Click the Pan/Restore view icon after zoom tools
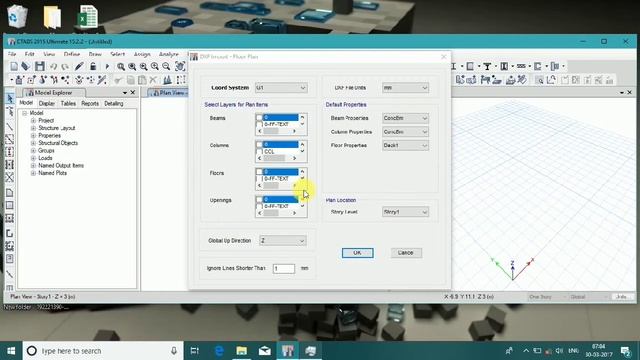This screenshot has height=360, width=640. pos(180,66)
